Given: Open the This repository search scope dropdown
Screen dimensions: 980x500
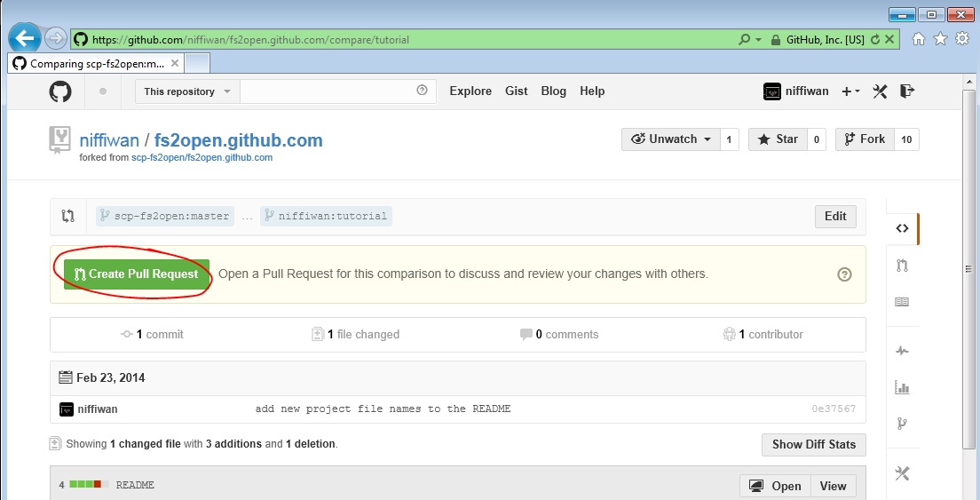Looking at the screenshot, I should pos(187,91).
